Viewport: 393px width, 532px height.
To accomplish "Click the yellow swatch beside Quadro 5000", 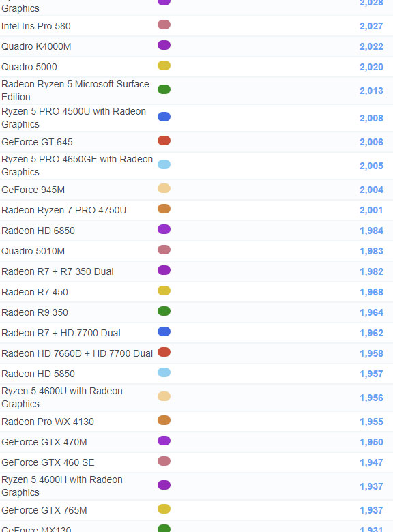I will click(x=164, y=65).
